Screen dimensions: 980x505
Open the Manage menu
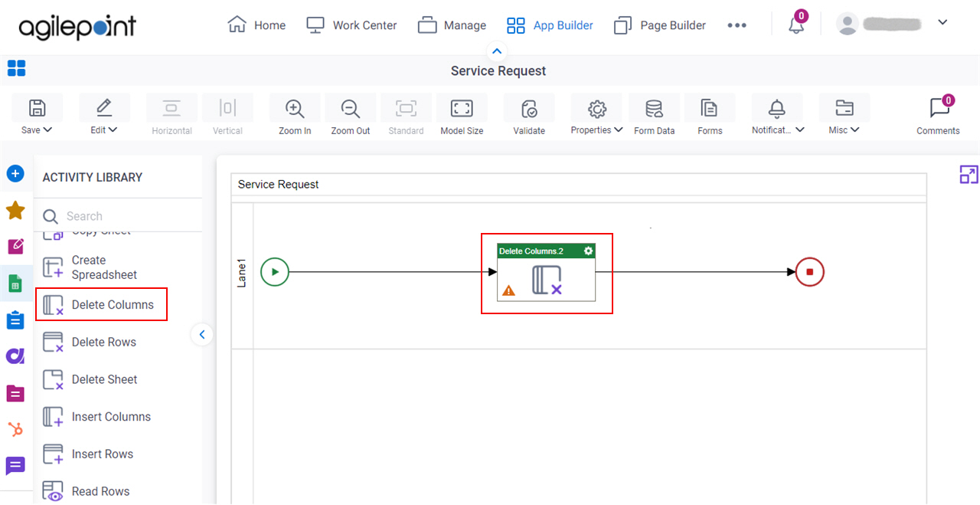coord(452,25)
